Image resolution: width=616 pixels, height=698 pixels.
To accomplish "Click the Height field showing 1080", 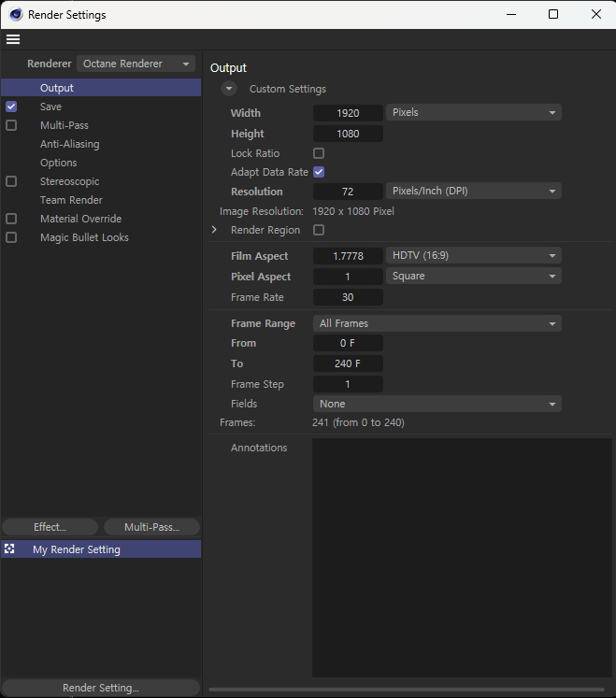I will click(348, 134).
